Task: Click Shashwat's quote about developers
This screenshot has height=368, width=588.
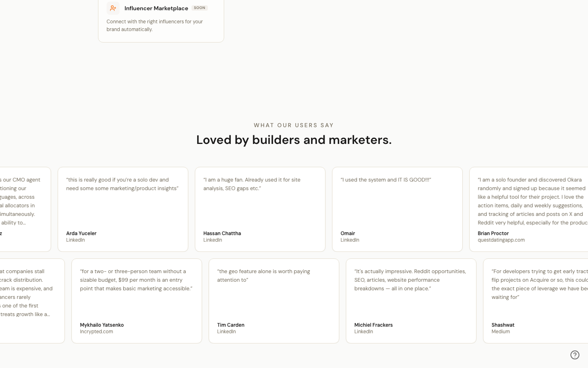Action: (x=539, y=284)
